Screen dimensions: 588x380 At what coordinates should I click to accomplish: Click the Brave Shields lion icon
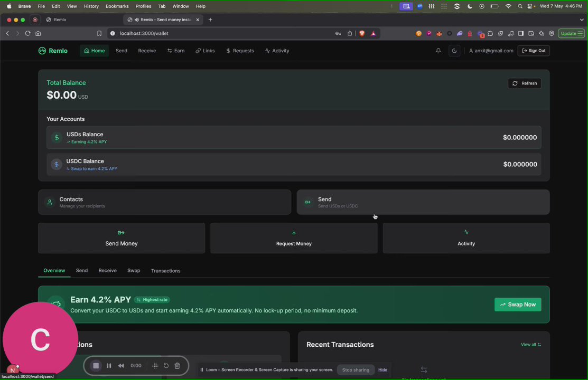(x=362, y=33)
